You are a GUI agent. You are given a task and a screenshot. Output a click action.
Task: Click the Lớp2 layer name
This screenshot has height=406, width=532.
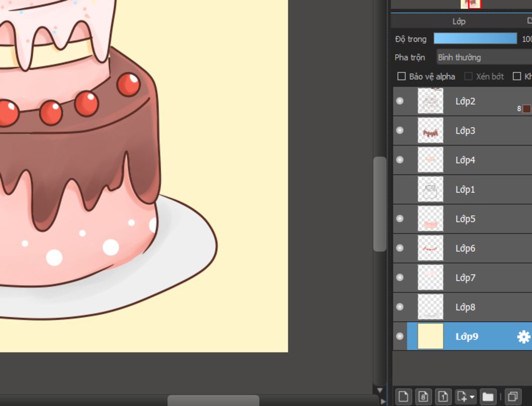pyautogui.click(x=465, y=101)
